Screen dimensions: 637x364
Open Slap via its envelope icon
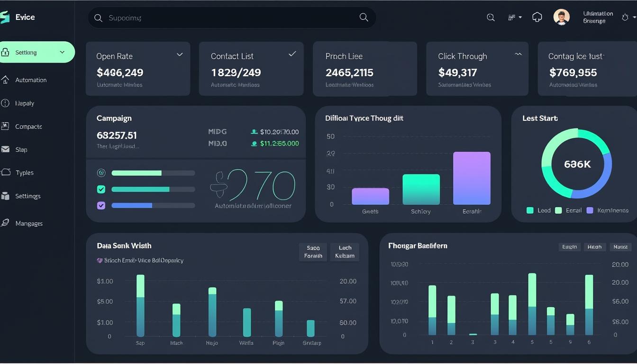[5, 149]
